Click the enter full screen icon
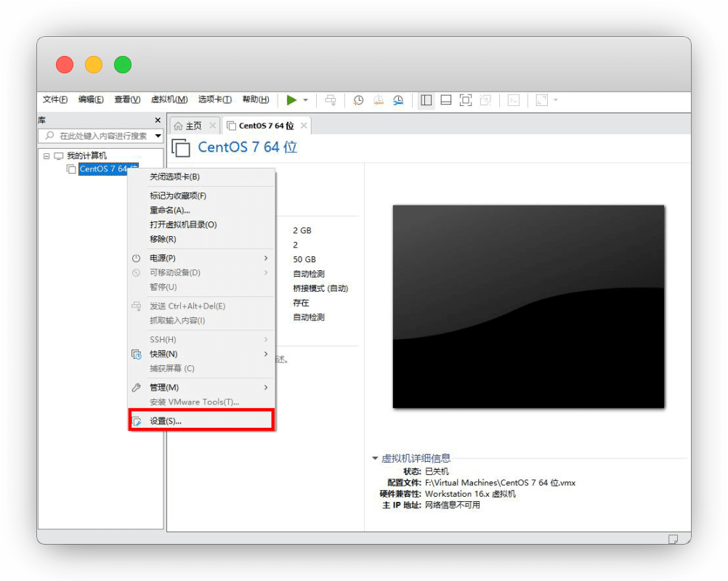Viewport: 728px width, 581px height. pos(466,100)
